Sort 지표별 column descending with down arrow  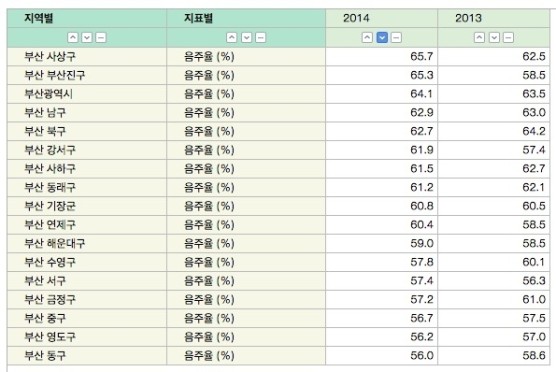(x=246, y=38)
